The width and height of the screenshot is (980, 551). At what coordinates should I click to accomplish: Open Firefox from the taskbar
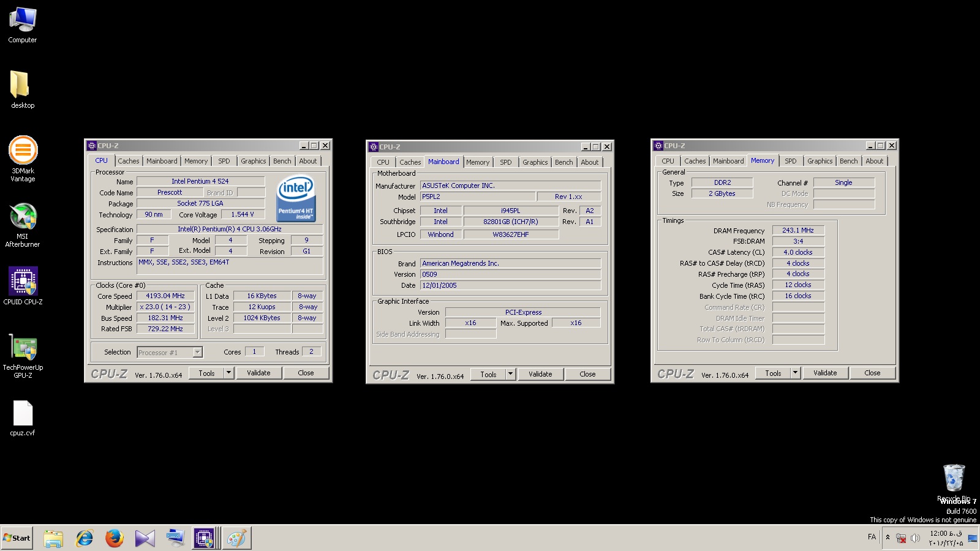coord(115,538)
